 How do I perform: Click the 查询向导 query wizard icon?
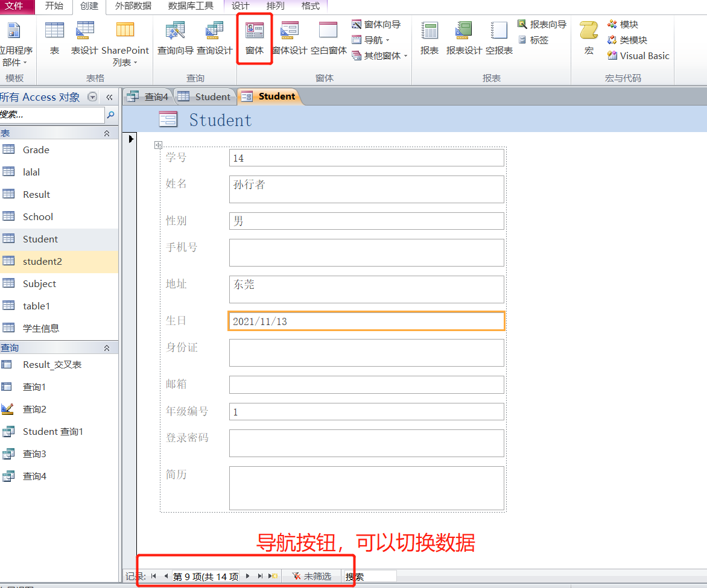(x=175, y=38)
